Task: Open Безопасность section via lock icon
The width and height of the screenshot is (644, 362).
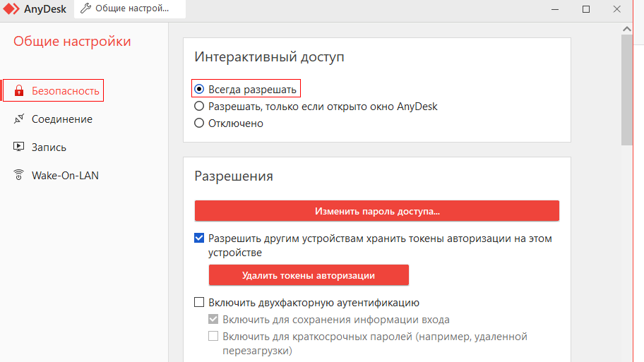Action: point(19,91)
